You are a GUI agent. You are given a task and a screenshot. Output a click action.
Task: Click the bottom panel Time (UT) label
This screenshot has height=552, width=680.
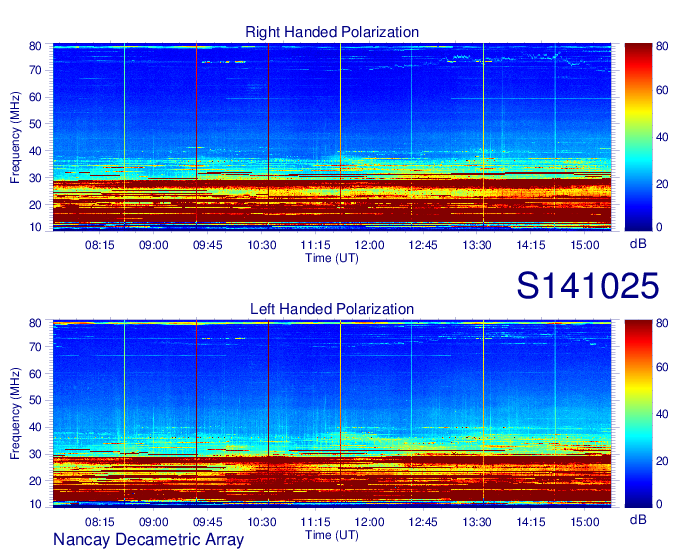point(332,535)
